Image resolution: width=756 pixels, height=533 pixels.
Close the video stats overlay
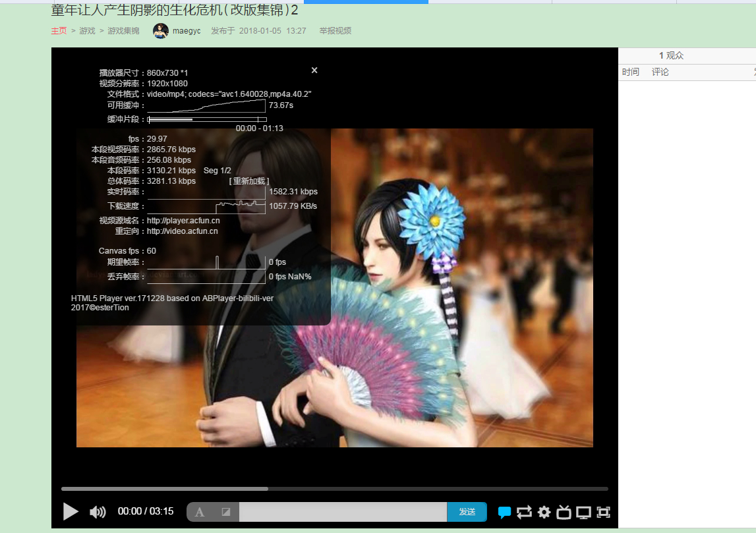pos(314,70)
